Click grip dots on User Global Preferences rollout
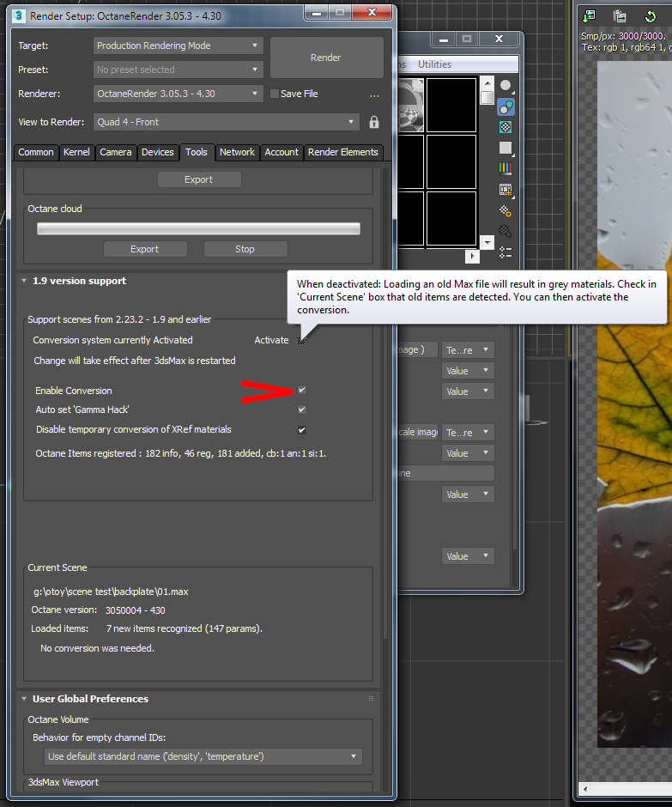Viewport: 672px width, 807px height. (x=371, y=699)
